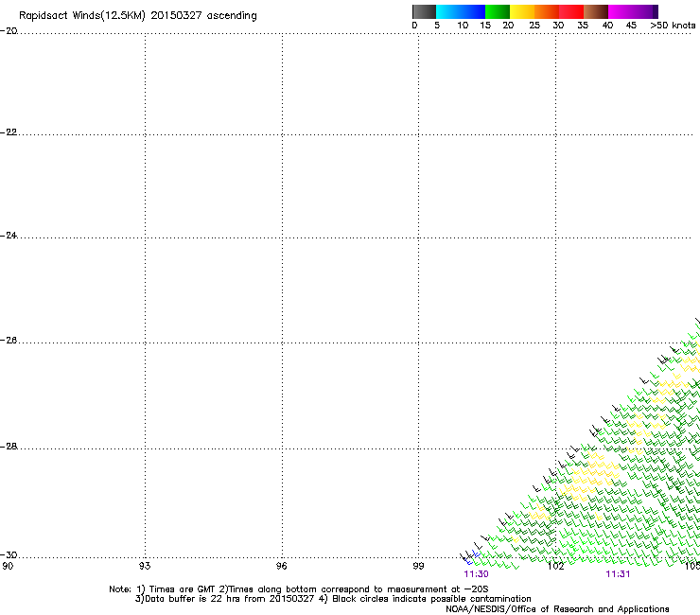
Task: Click the latitude label -28
Action: pos(9,447)
